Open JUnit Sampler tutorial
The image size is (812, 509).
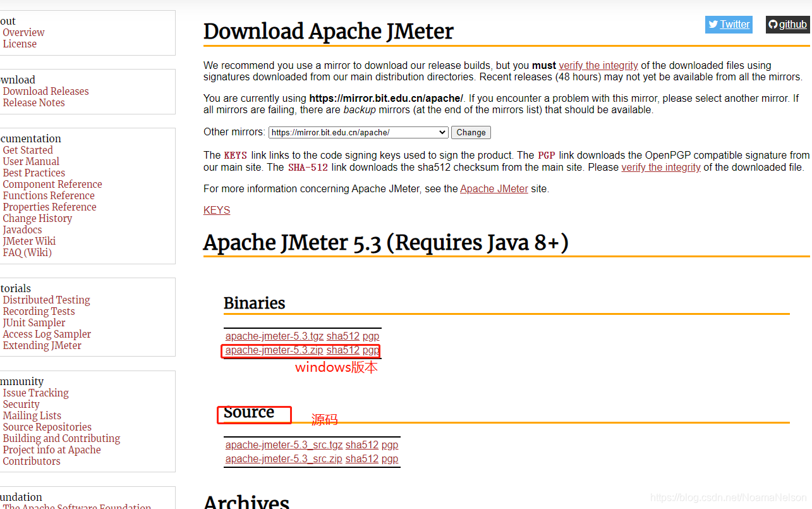point(34,322)
